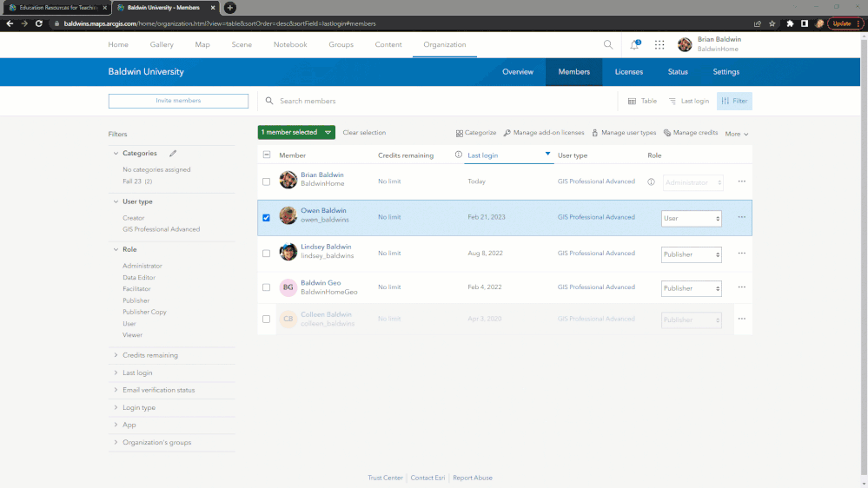
Task: Switch to Table view
Action: click(642, 102)
